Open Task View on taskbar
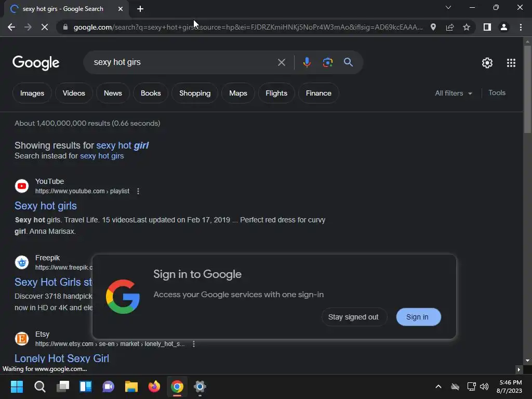Viewport: 532px width, 399px height. pyautogui.click(x=63, y=387)
